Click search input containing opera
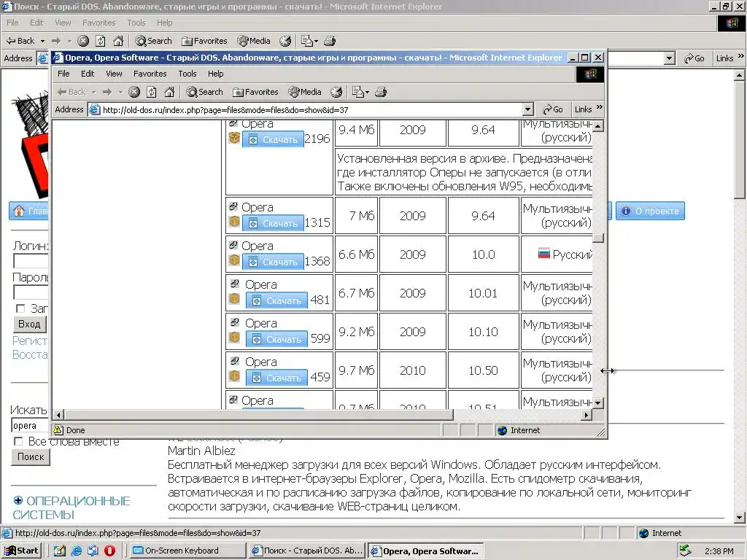 click(x=29, y=425)
